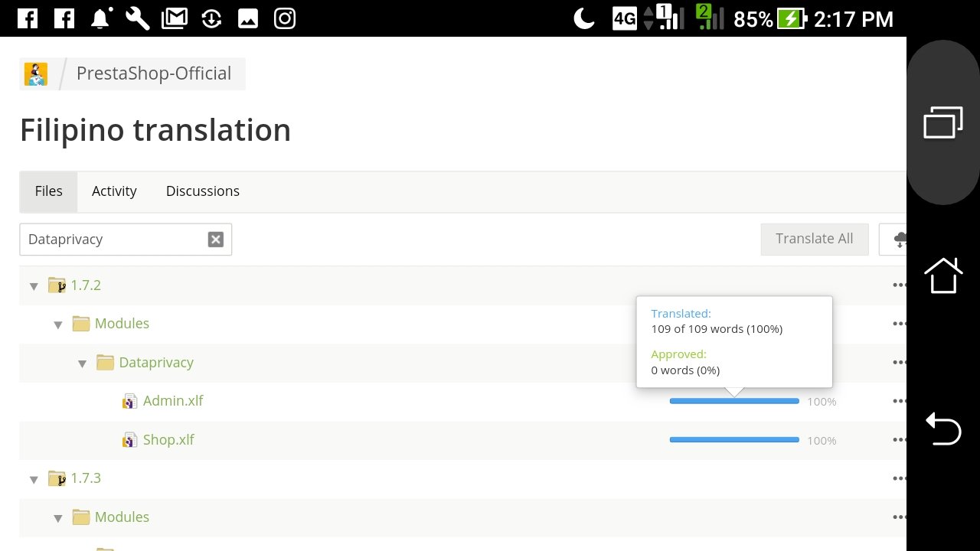Click the 1.7.3 branch folder icon

(x=57, y=478)
